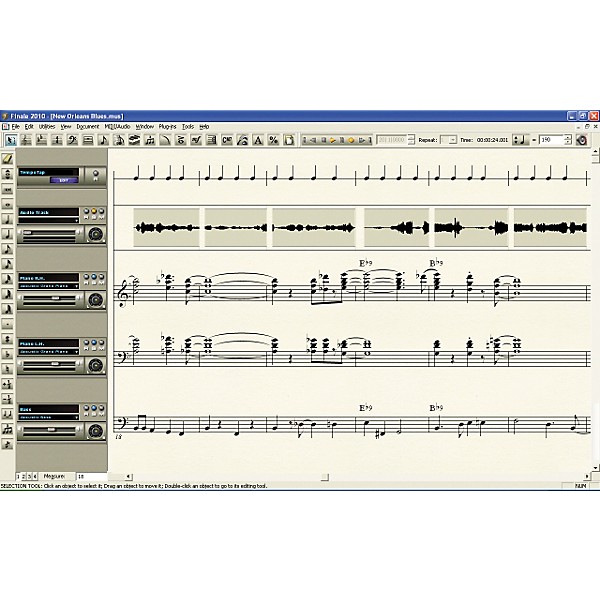
Task: Choose the raise half step tool
Action: [x=7, y=384]
